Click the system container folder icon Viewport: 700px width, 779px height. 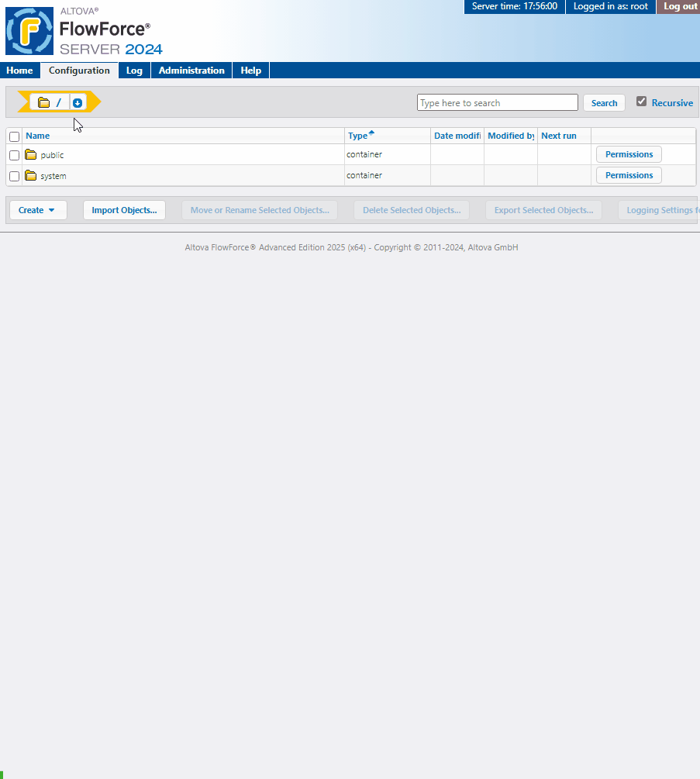pos(31,175)
